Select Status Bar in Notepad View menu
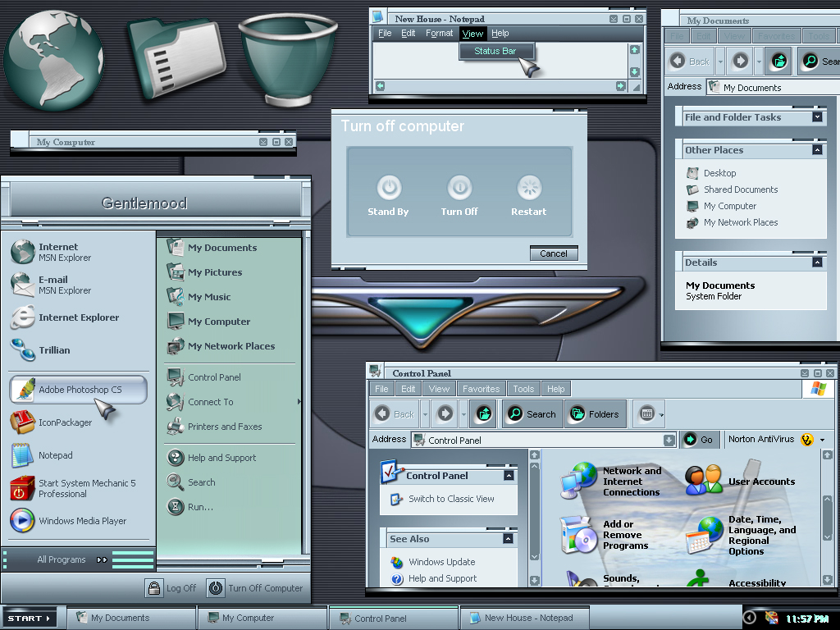Screen dimensions: 840x630 click(495, 51)
